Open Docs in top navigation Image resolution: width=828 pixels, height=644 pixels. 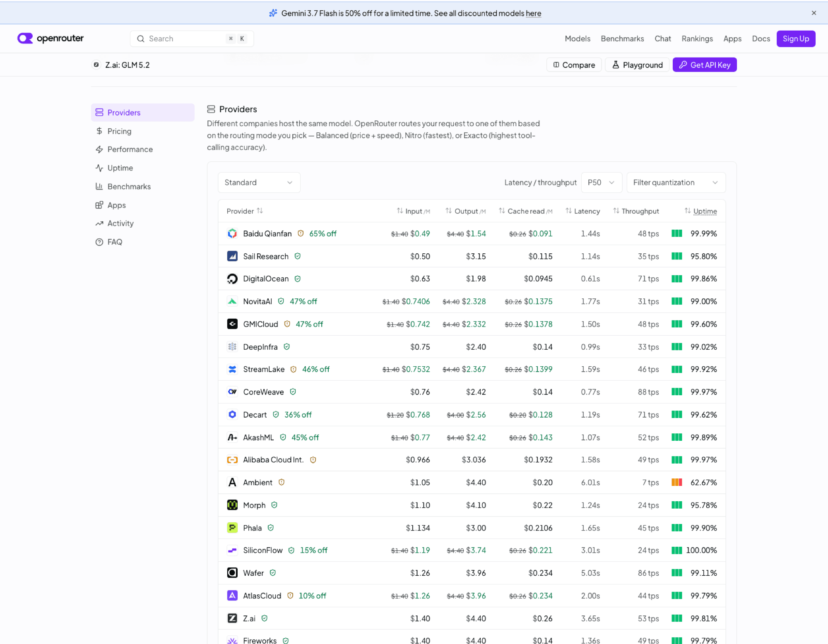[761, 38]
